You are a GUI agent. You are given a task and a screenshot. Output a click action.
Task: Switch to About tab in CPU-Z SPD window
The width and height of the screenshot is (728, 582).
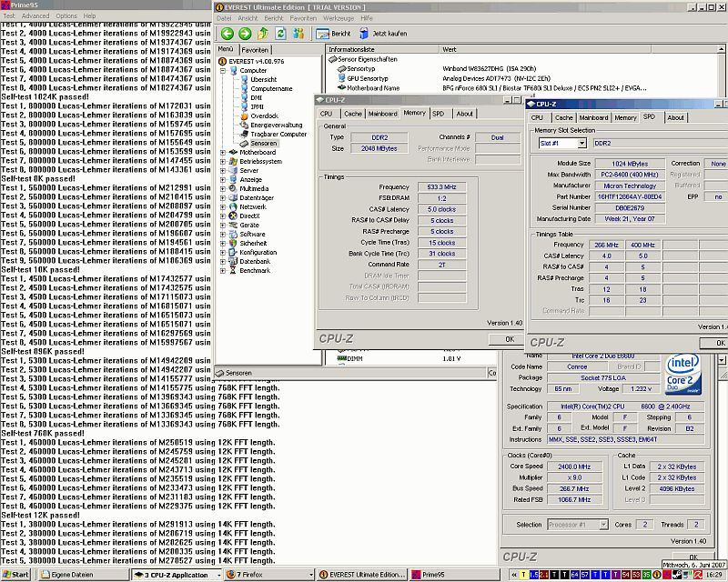[x=675, y=118]
